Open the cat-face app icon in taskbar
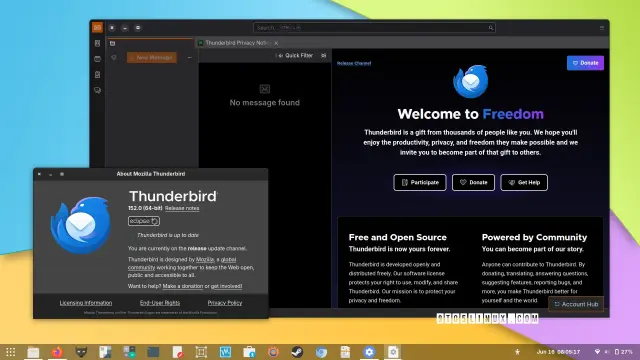The image size is (640, 360). click(81, 352)
